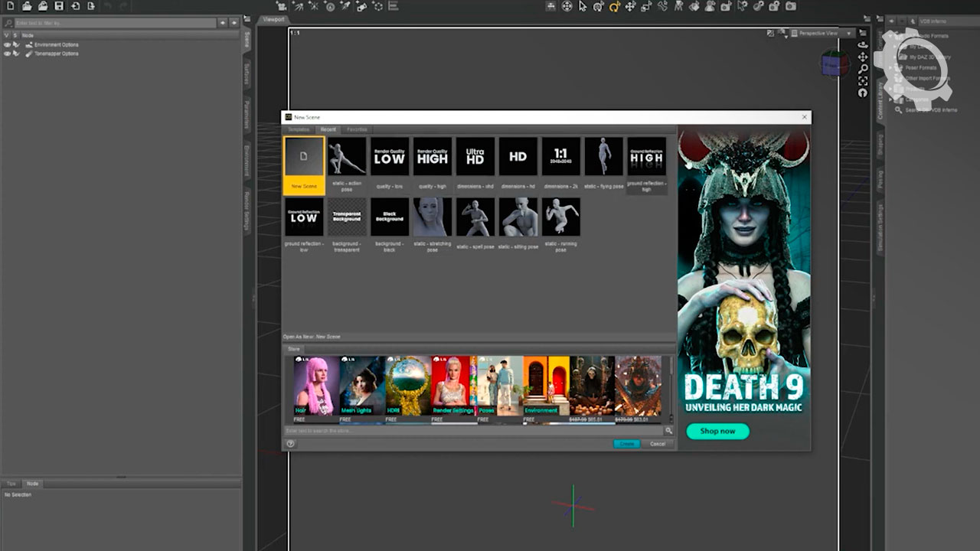
Task: Toggle selectability of Environment Options node
Action: click(15, 45)
